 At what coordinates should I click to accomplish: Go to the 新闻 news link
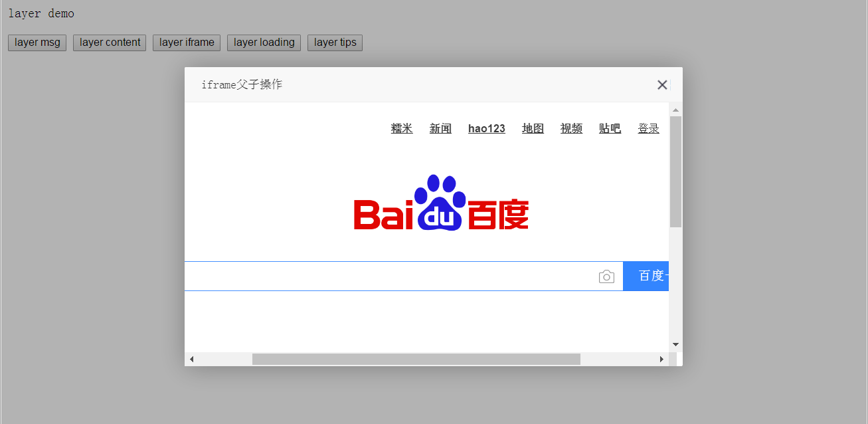(x=440, y=128)
